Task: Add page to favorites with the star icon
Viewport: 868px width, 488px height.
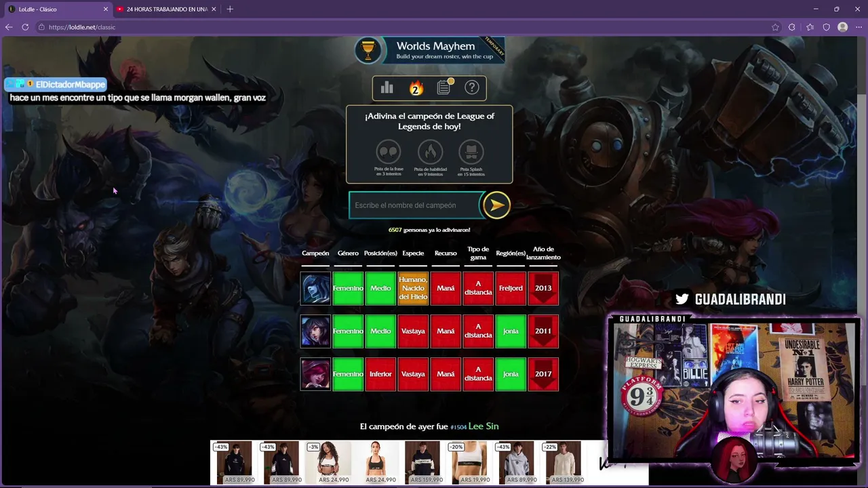Action: pos(775,27)
